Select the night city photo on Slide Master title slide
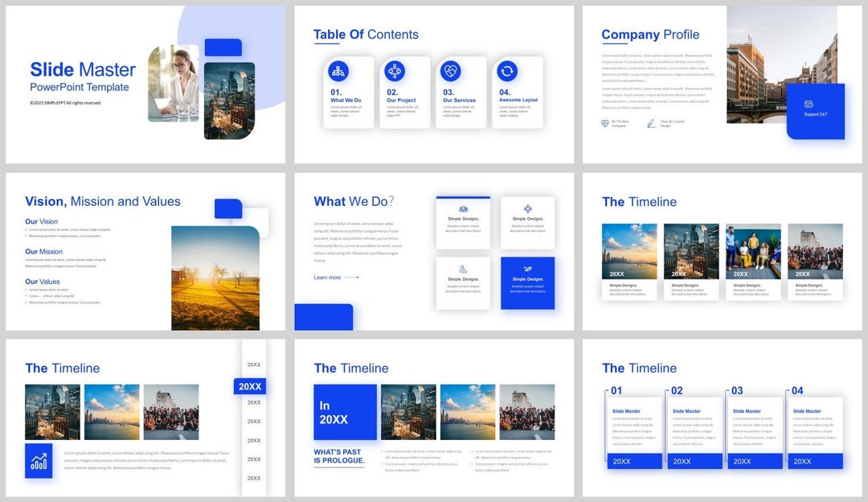This screenshot has width=868, height=502. point(229,101)
